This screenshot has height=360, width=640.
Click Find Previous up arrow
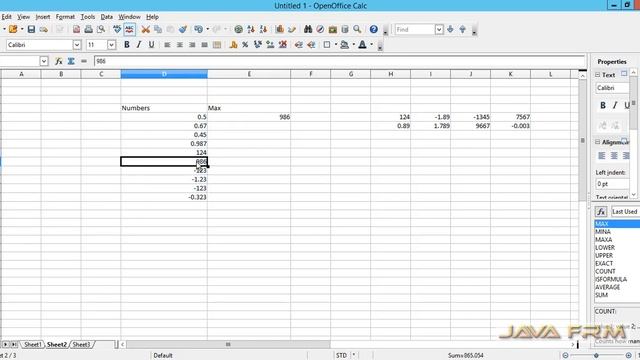click(x=462, y=29)
